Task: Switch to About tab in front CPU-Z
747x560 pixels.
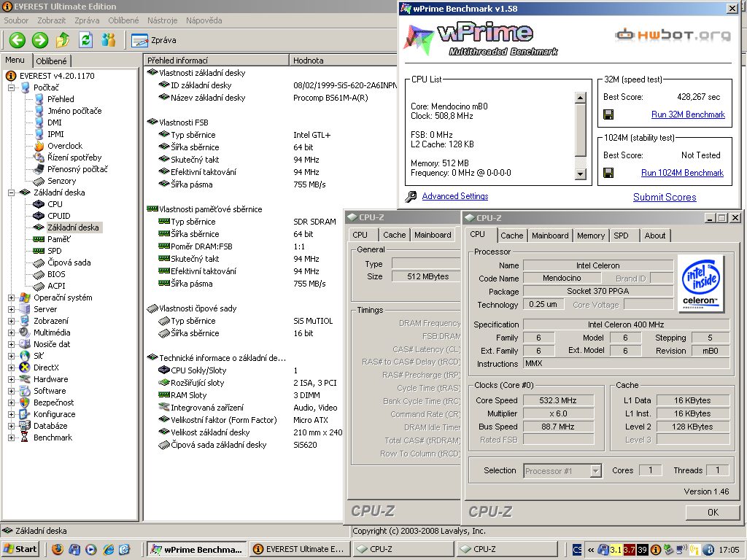Action: click(x=655, y=236)
